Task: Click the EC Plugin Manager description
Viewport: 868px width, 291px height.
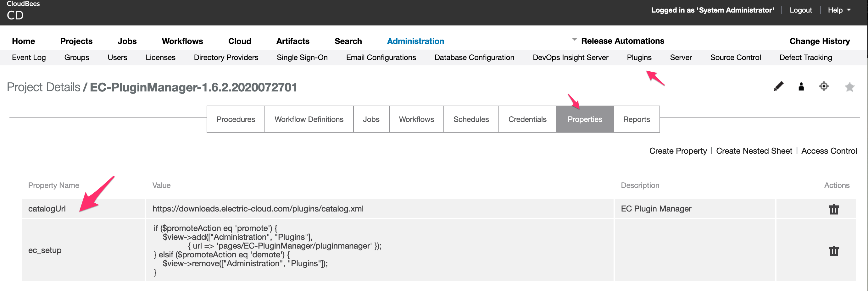Action: pyautogui.click(x=656, y=209)
